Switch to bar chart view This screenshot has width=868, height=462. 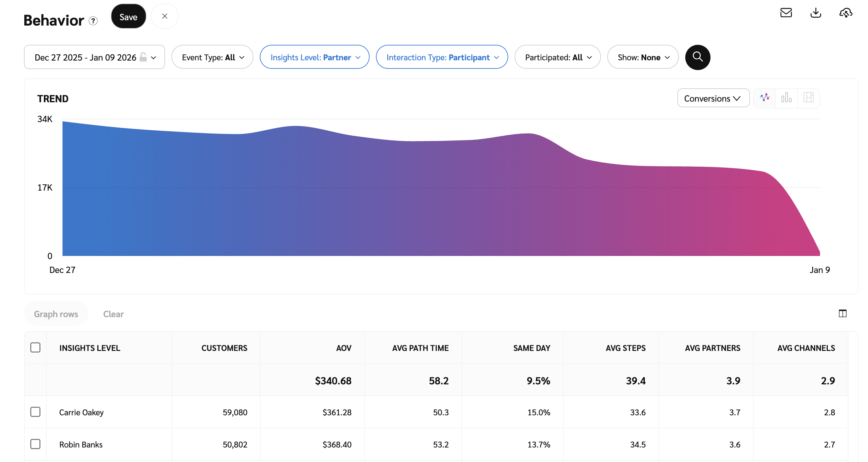click(787, 98)
